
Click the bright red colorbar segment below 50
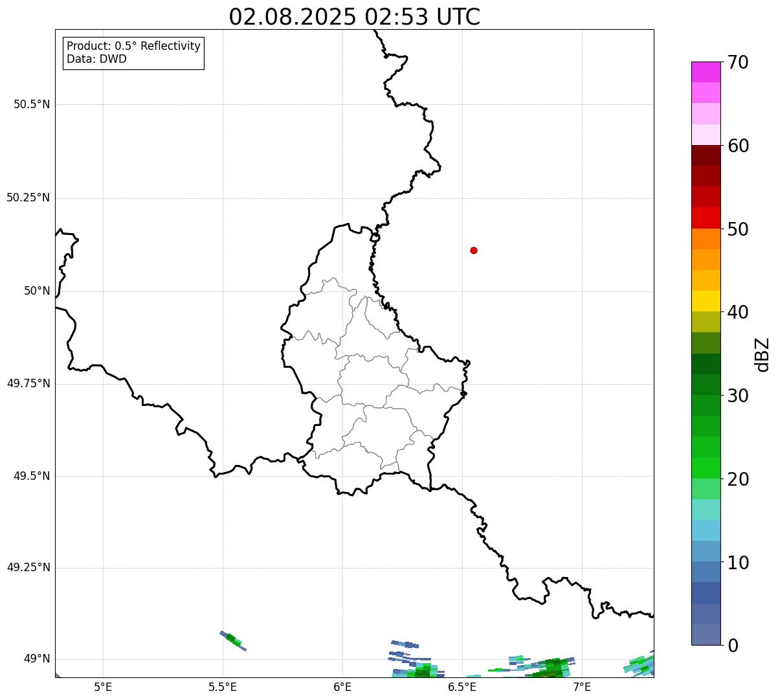pos(706,218)
